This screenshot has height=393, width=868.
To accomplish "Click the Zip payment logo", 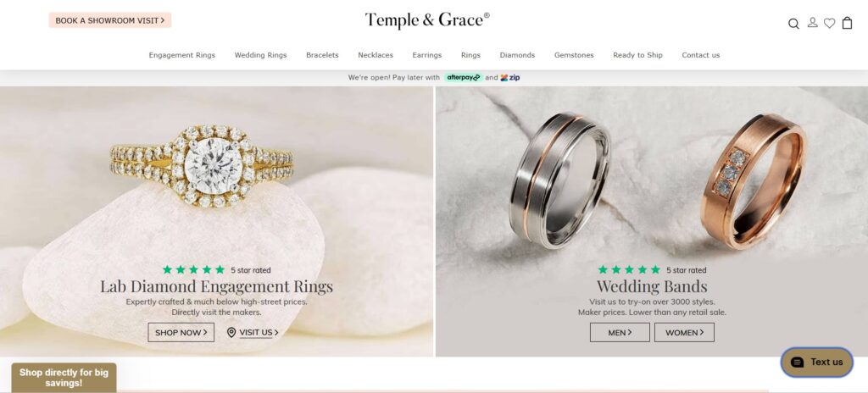I will (509, 77).
